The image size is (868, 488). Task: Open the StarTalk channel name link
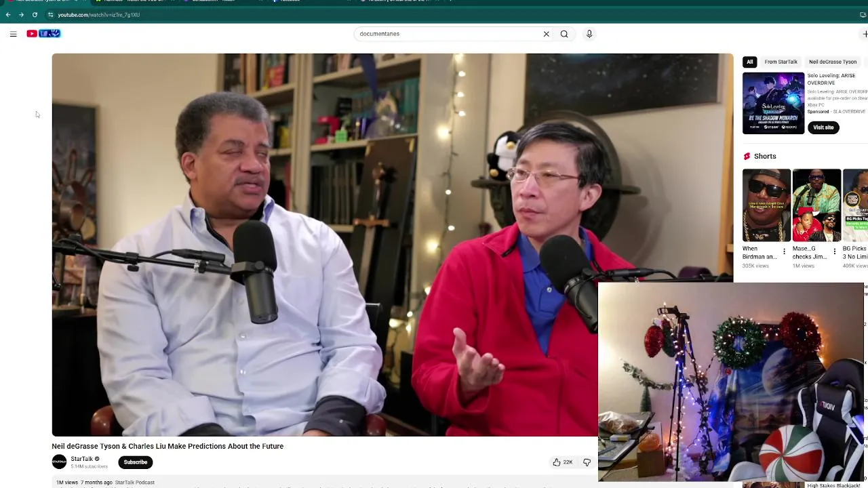82,459
